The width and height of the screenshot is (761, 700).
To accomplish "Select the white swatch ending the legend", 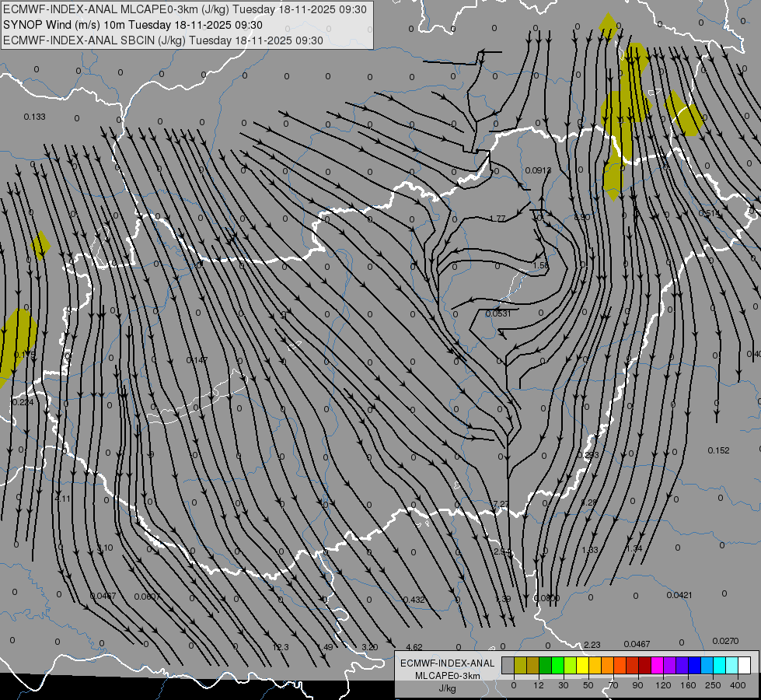I will tap(744, 665).
